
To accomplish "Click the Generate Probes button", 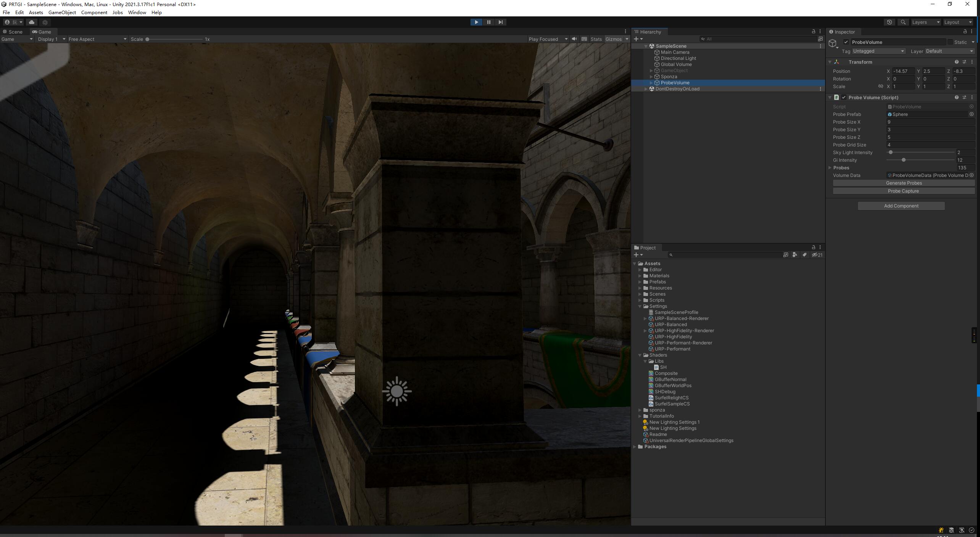I will click(904, 183).
